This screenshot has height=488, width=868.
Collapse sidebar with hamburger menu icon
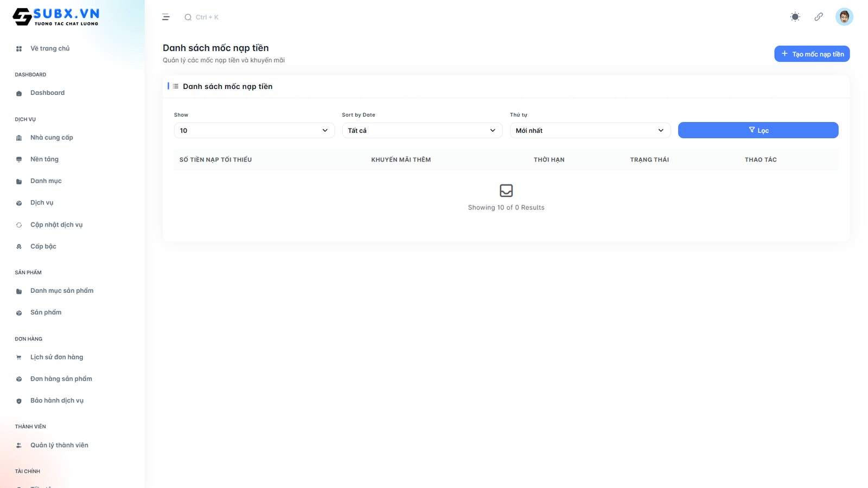tap(166, 17)
